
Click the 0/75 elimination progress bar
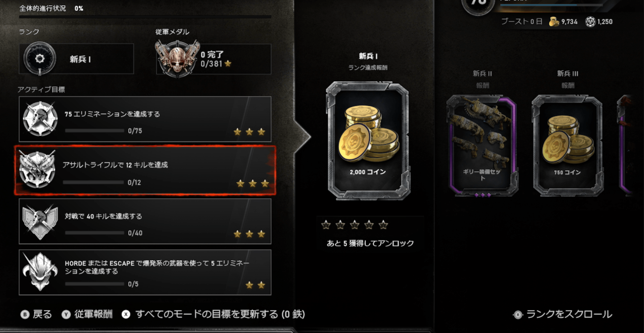pos(95,131)
